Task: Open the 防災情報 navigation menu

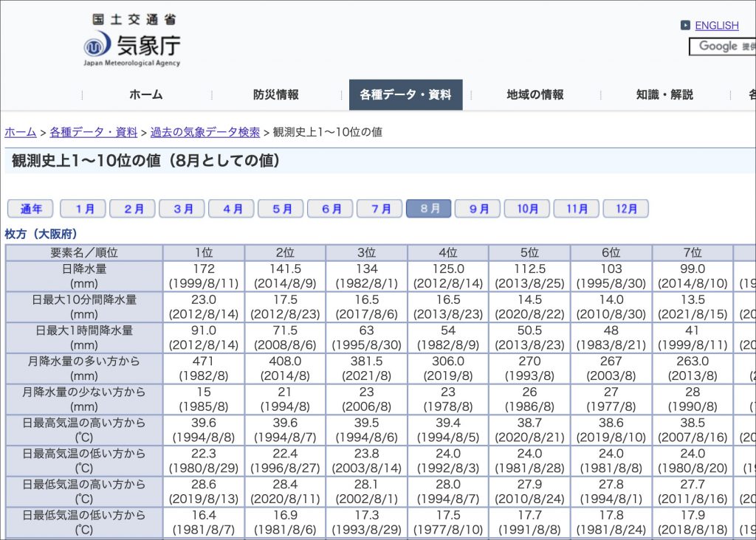Action: point(275,95)
